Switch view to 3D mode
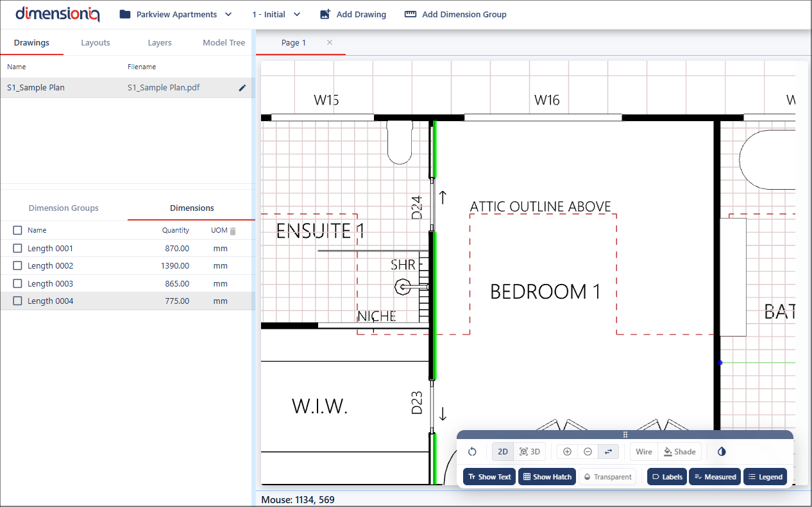Screen dimensions: 812x507 (530, 452)
